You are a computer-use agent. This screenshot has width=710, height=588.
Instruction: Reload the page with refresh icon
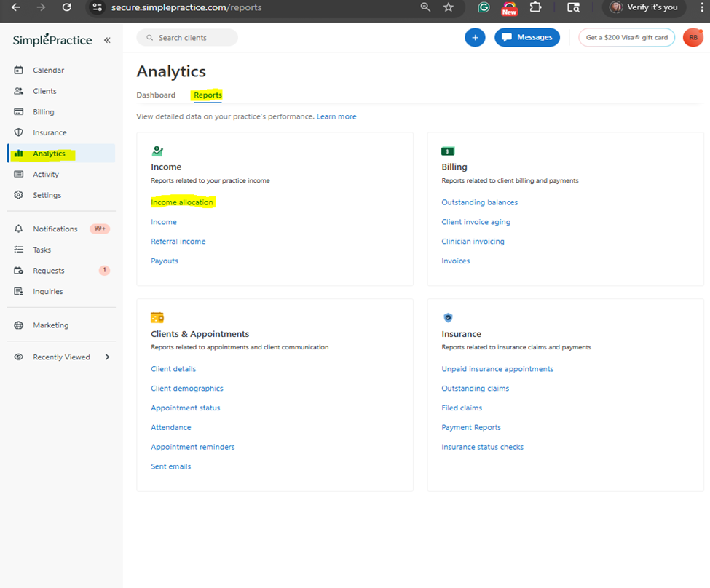click(67, 7)
